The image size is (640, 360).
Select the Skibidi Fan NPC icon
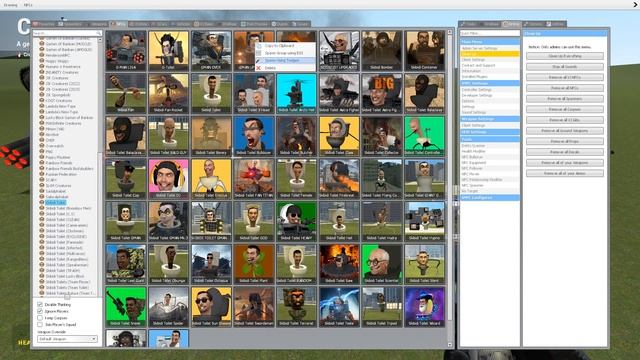[x=126, y=93]
